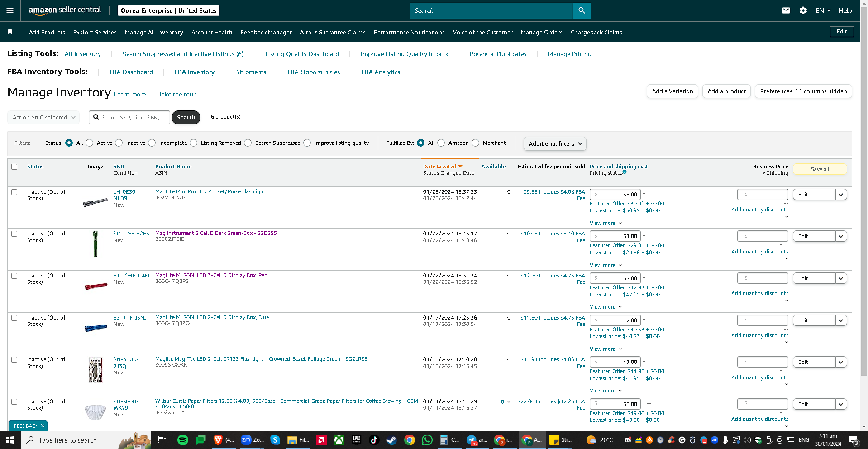868x449 pixels.
Task: Sort by Date Created column header
Action: pyautogui.click(x=443, y=167)
